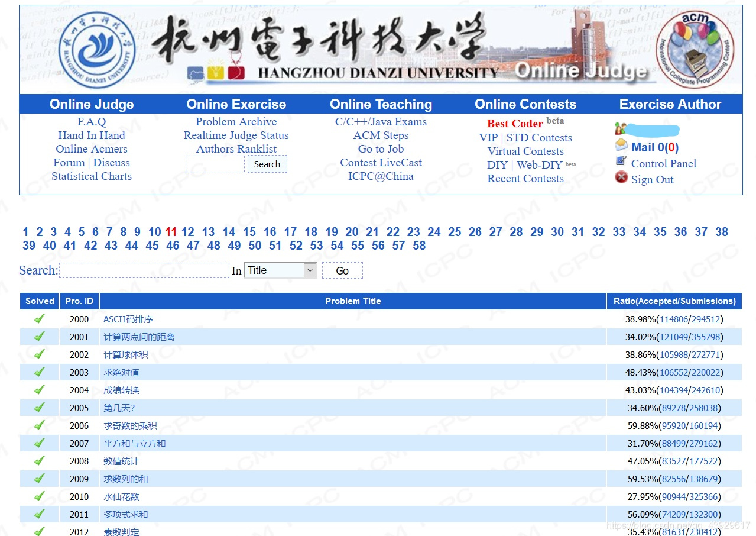Click in the small author search field
The image size is (756, 536).
click(x=215, y=164)
